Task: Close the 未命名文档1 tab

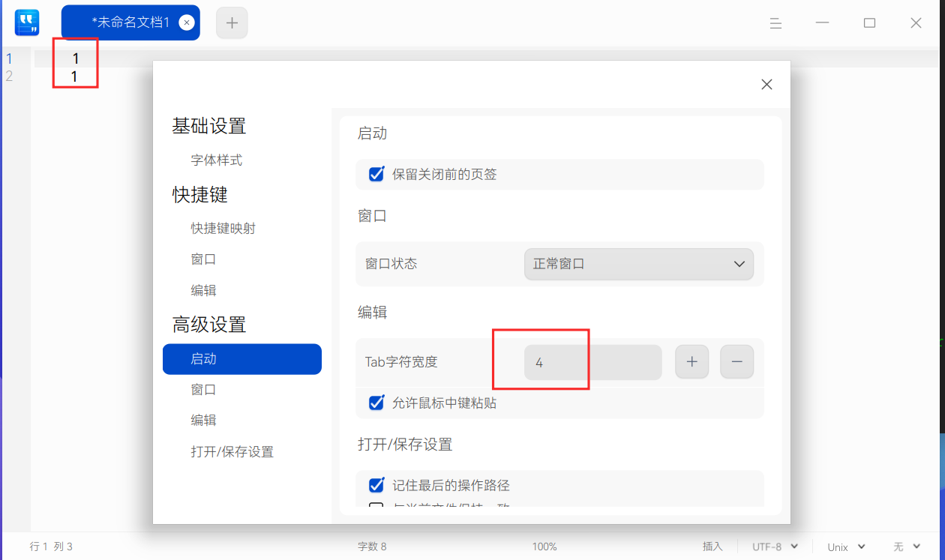Action: 187,22
